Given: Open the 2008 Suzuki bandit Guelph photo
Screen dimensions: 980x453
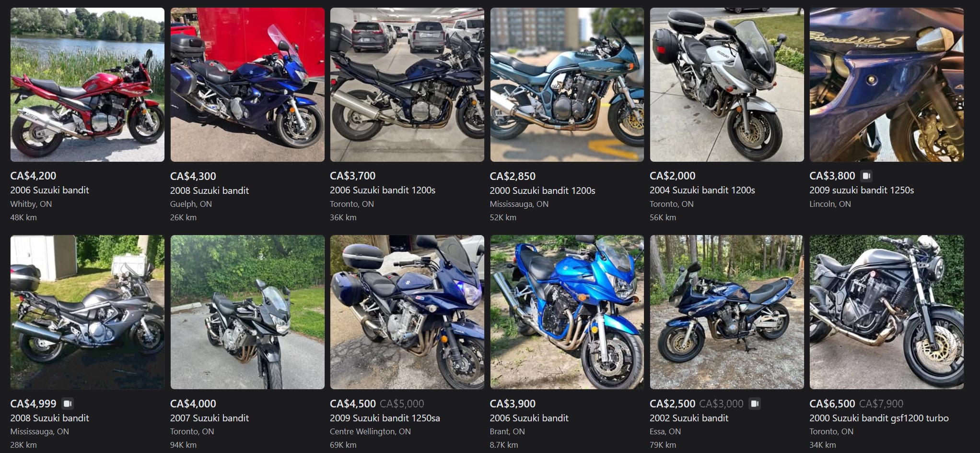Looking at the screenshot, I should tap(247, 84).
